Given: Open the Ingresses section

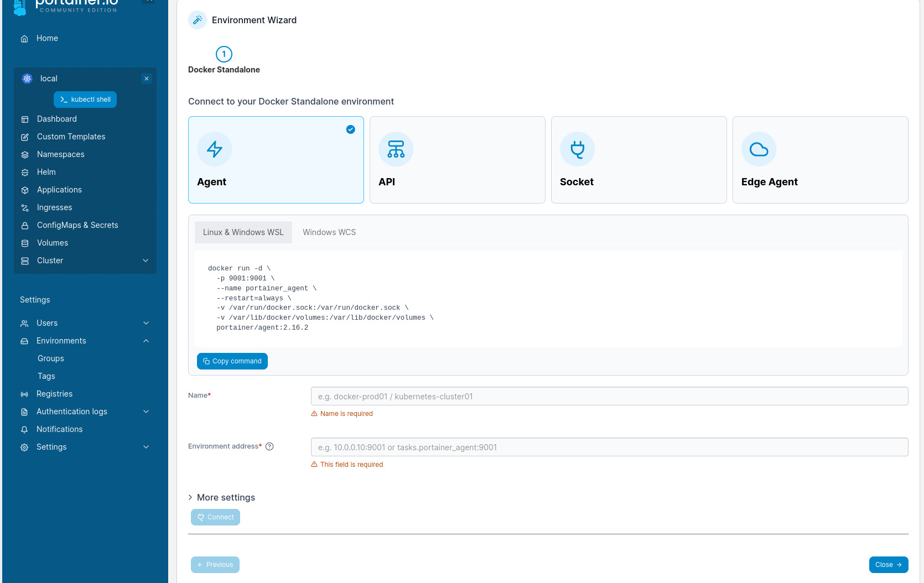Looking at the screenshot, I should [54, 207].
